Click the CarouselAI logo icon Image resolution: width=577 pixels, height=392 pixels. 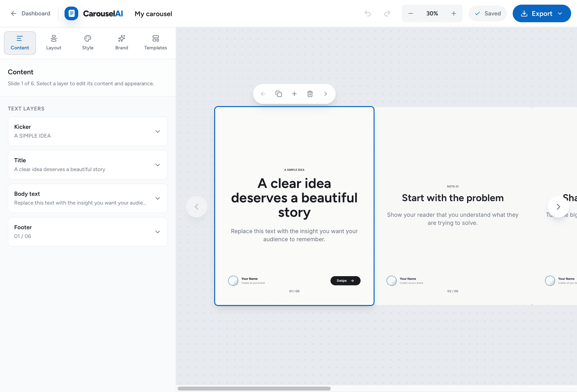coord(71,13)
